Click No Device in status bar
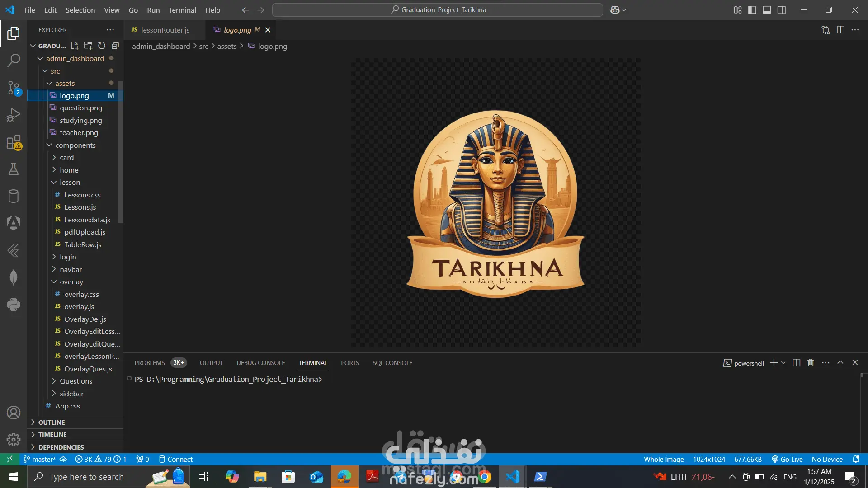 click(827, 460)
